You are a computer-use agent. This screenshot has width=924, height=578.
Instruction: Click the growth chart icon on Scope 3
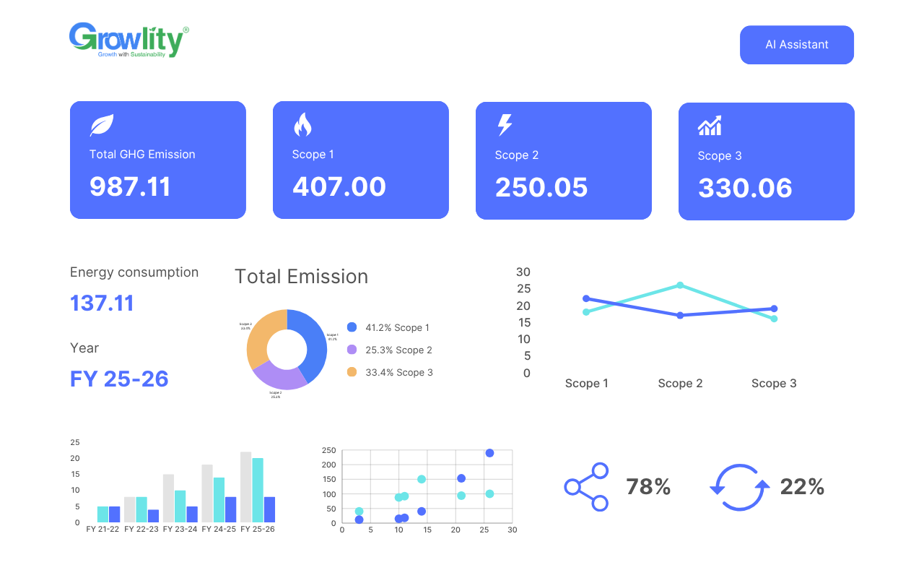click(x=710, y=126)
